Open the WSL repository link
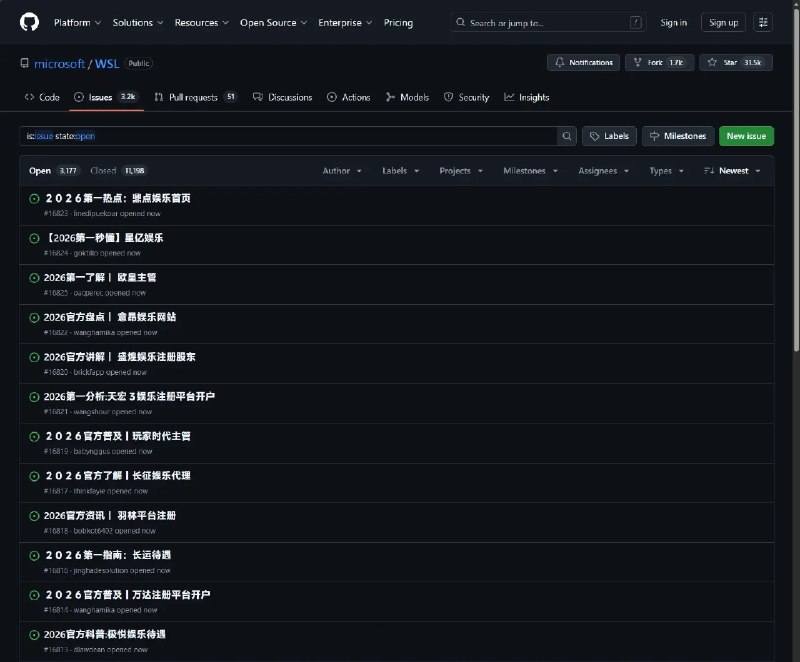800x662 pixels. pyautogui.click(x=107, y=64)
